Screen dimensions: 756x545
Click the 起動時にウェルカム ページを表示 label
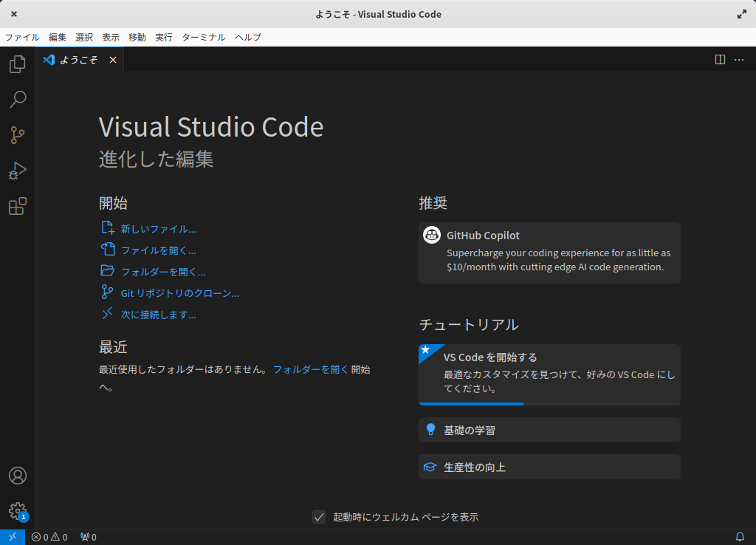(405, 517)
